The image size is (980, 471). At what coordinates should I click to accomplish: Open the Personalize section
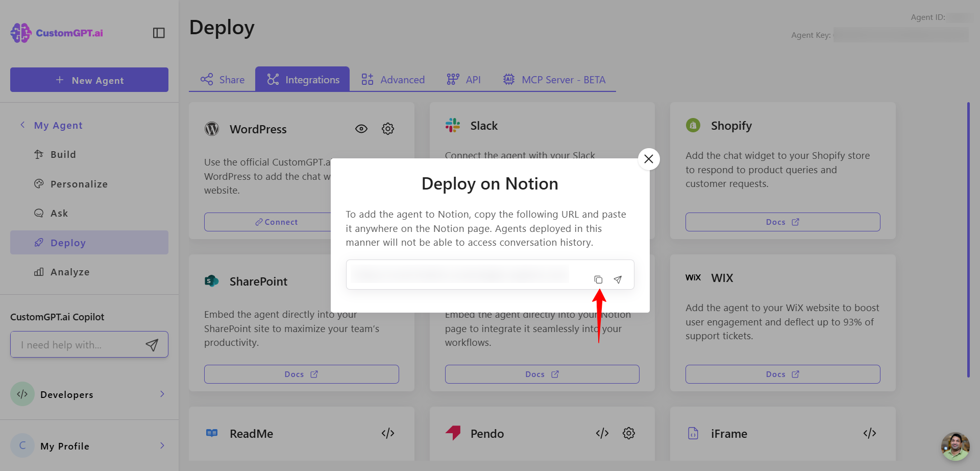click(x=71, y=184)
